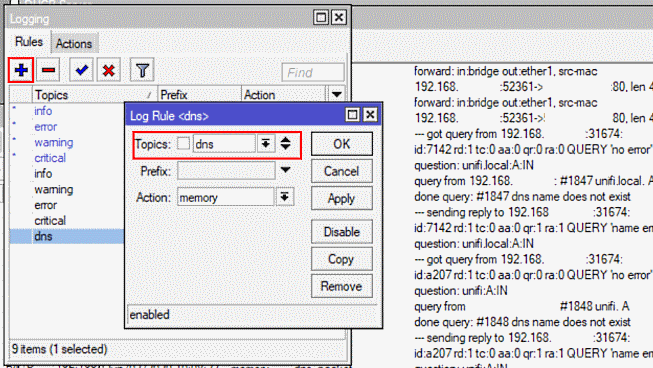Screen dimensions: 653x368
Task: Click the Action field showing memory
Action: coord(226,197)
